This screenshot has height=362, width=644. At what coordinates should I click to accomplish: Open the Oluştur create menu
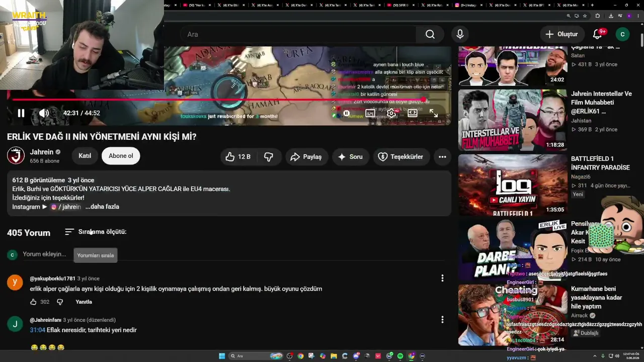point(561,34)
